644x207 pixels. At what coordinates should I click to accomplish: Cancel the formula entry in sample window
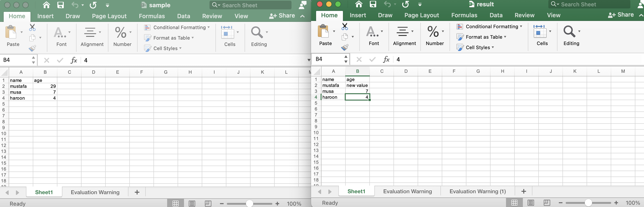pos(46,60)
